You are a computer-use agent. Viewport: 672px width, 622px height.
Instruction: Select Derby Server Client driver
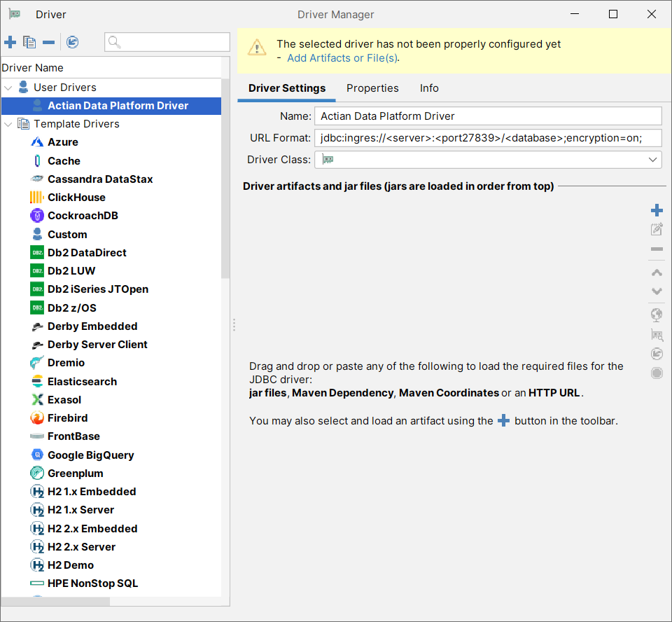[97, 345]
